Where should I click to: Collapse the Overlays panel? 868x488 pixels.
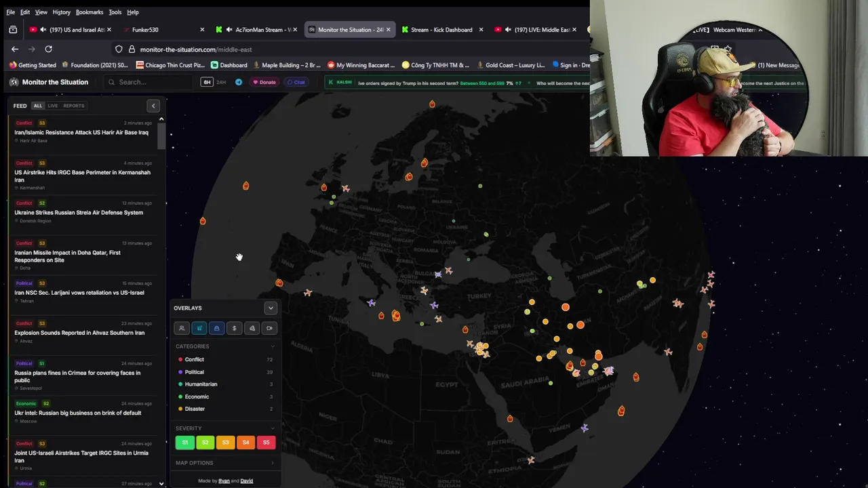click(x=271, y=308)
